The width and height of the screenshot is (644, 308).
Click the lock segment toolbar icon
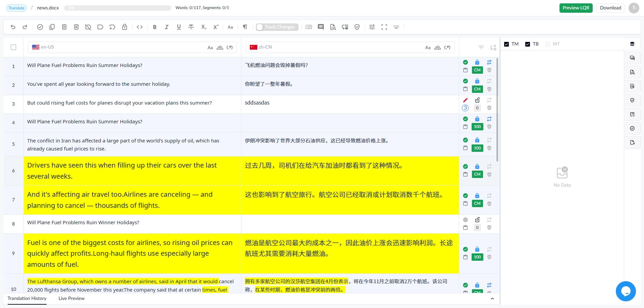[x=124, y=27]
